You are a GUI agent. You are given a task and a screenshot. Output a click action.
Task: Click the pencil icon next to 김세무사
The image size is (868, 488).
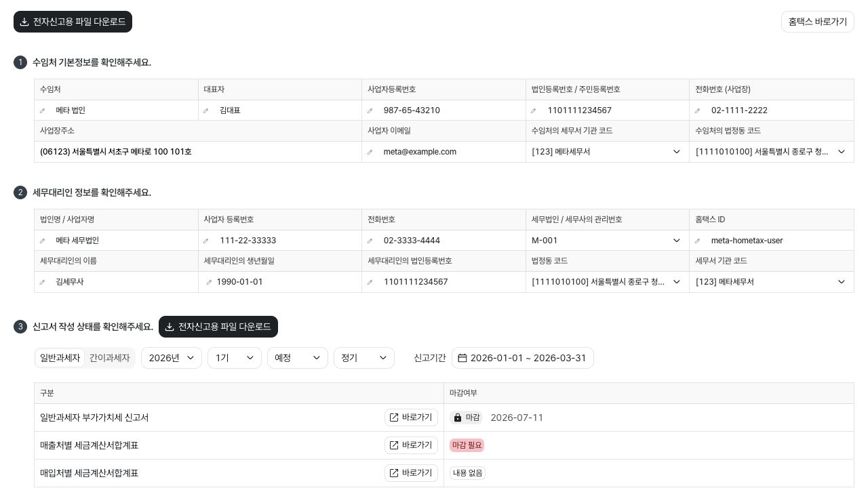[43, 282]
